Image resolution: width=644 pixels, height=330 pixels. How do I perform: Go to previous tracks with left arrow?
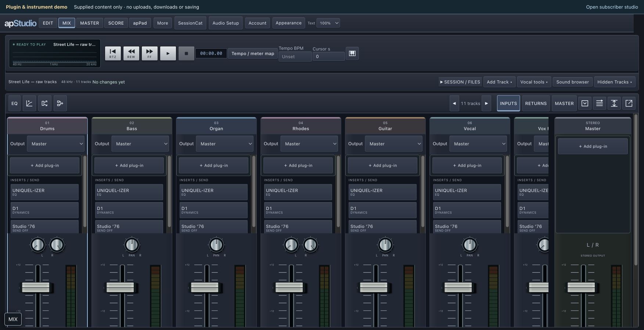[x=454, y=104]
